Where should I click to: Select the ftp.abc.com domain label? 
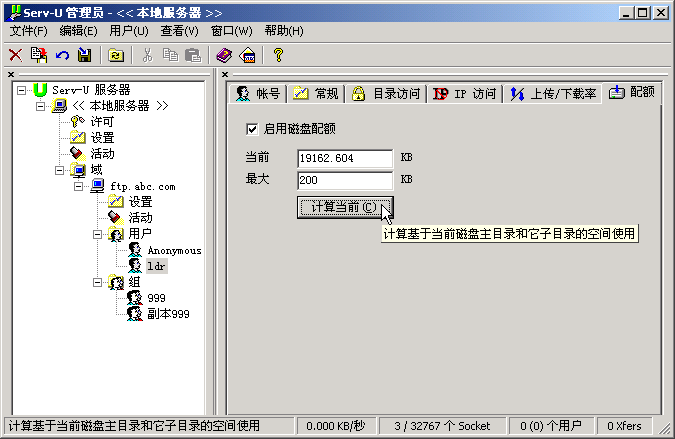pyautogui.click(x=143, y=186)
